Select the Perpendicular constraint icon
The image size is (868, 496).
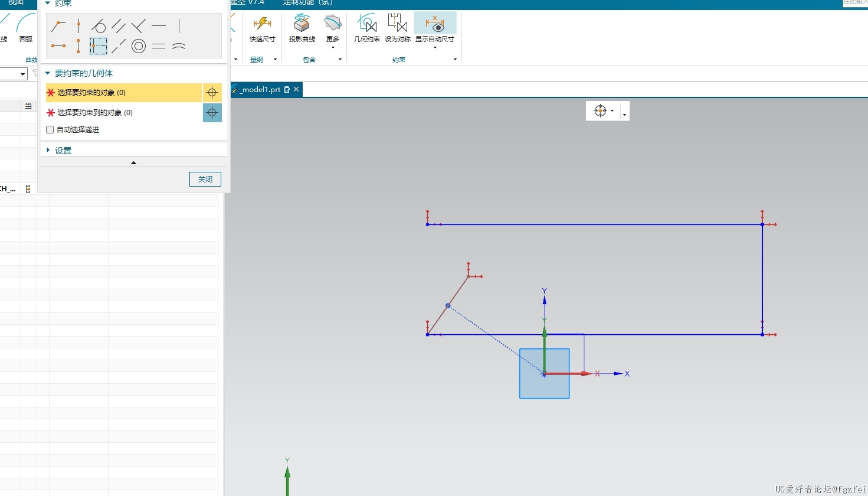point(139,26)
